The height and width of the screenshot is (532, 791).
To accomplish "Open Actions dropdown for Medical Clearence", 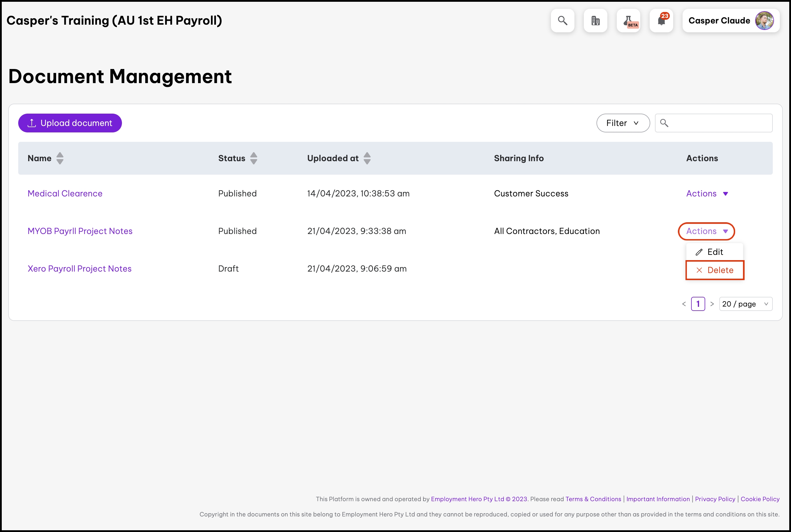I will pyautogui.click(x=707, y=194).
